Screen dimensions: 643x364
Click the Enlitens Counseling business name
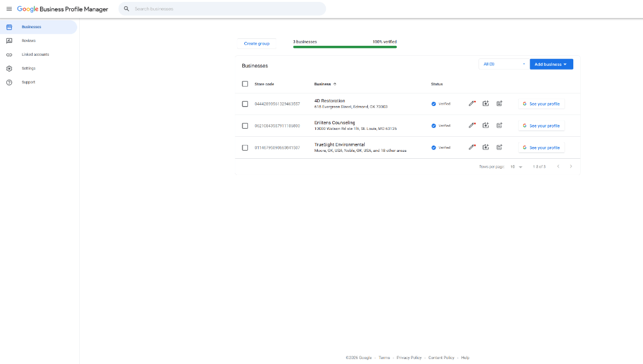point(335,122)
